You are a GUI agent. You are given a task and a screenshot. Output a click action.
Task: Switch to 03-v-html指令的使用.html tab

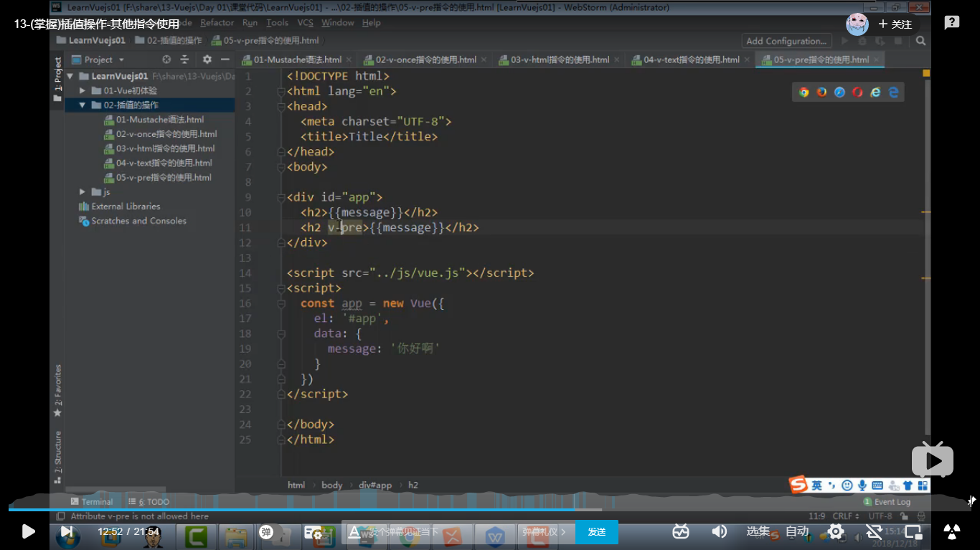coord(560,60)
